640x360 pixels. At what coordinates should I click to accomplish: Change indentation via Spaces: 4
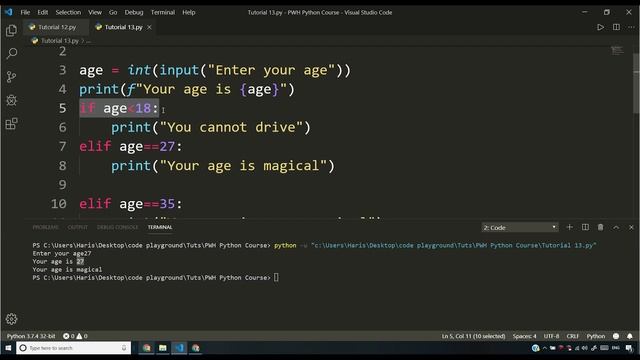pos(524,336)
